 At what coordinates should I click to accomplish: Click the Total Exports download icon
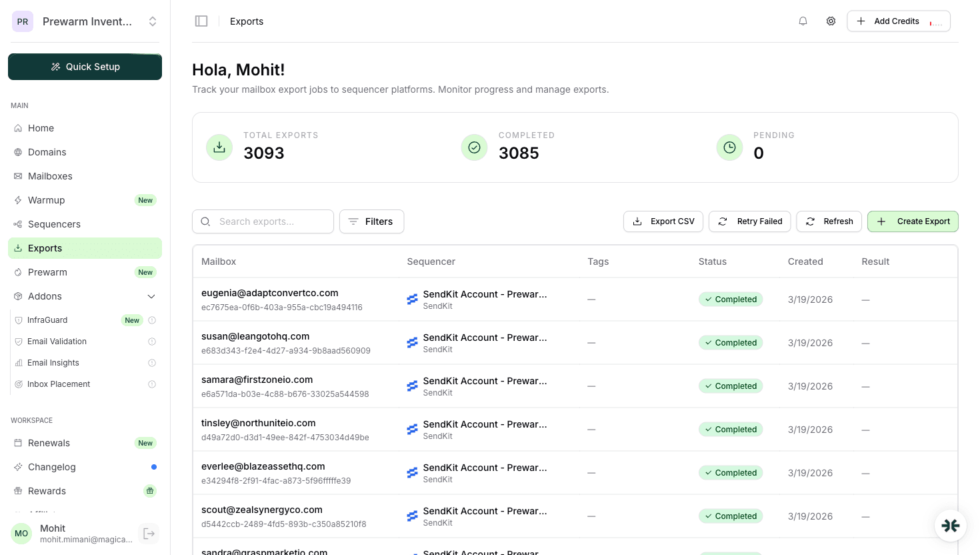tap(219, 147)
